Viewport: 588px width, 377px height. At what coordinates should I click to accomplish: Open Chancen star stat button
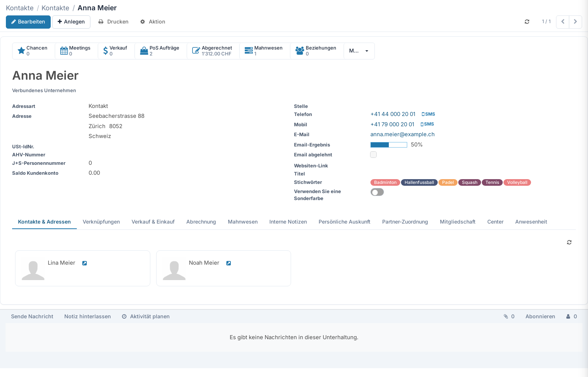tap(33, 51)
